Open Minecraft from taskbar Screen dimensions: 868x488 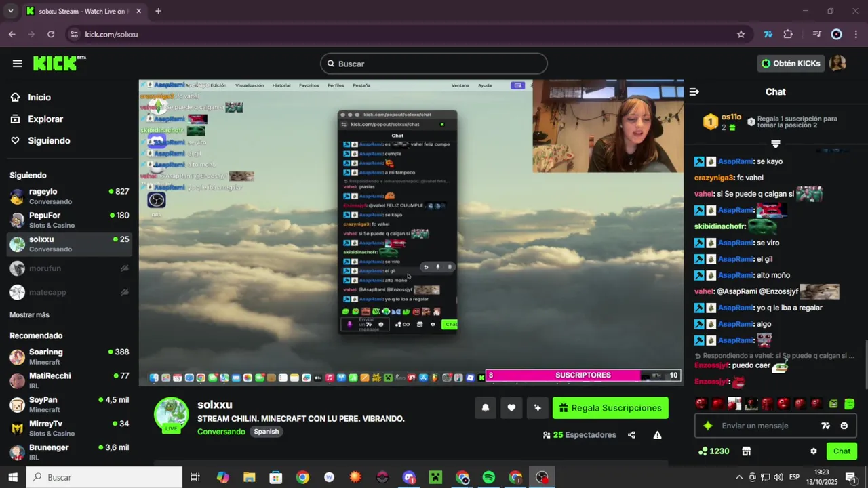click(435, 477)
